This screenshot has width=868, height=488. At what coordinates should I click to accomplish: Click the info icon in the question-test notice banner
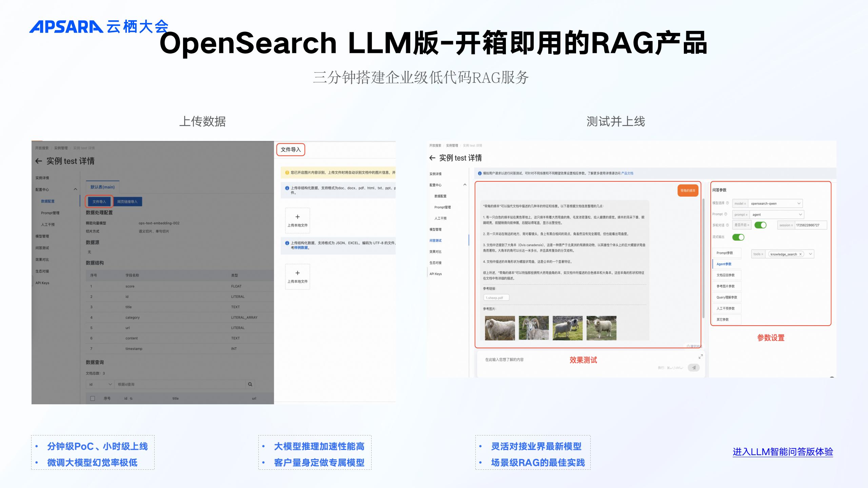[479, 173]
